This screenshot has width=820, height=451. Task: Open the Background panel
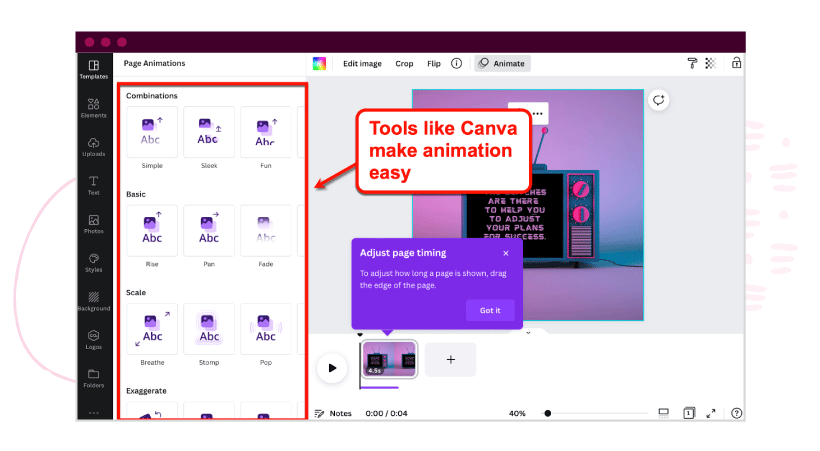click(93, 301)
